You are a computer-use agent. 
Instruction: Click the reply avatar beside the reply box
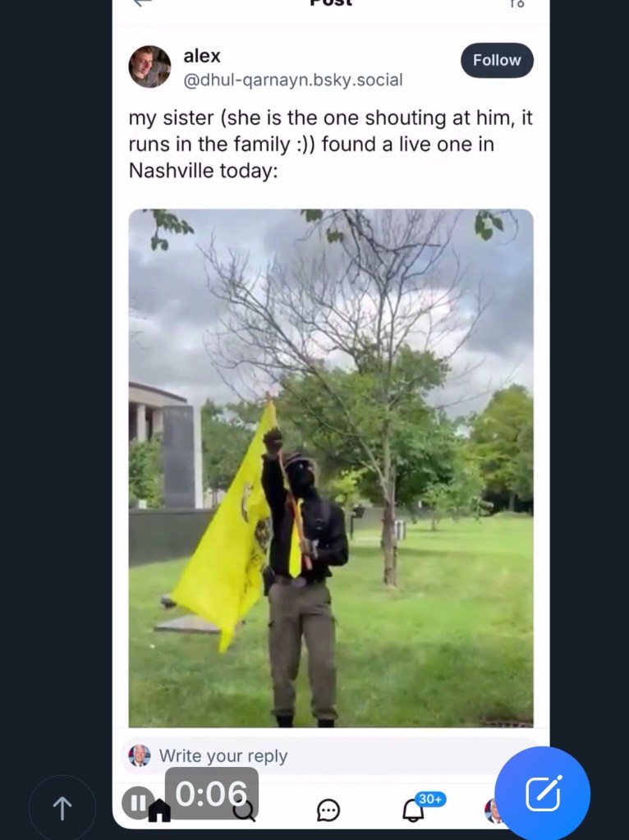click(x=140, y=755)
